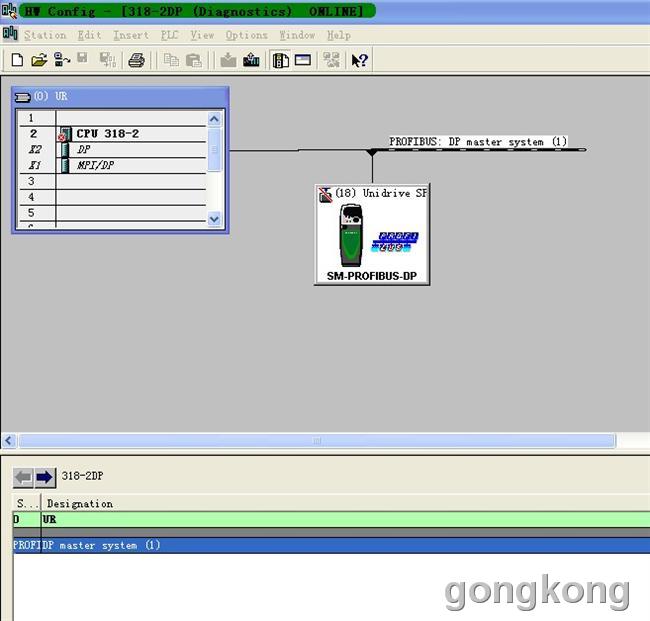Open the Edit menu
This screenshot has height=621, width=650.
[90, 35]
